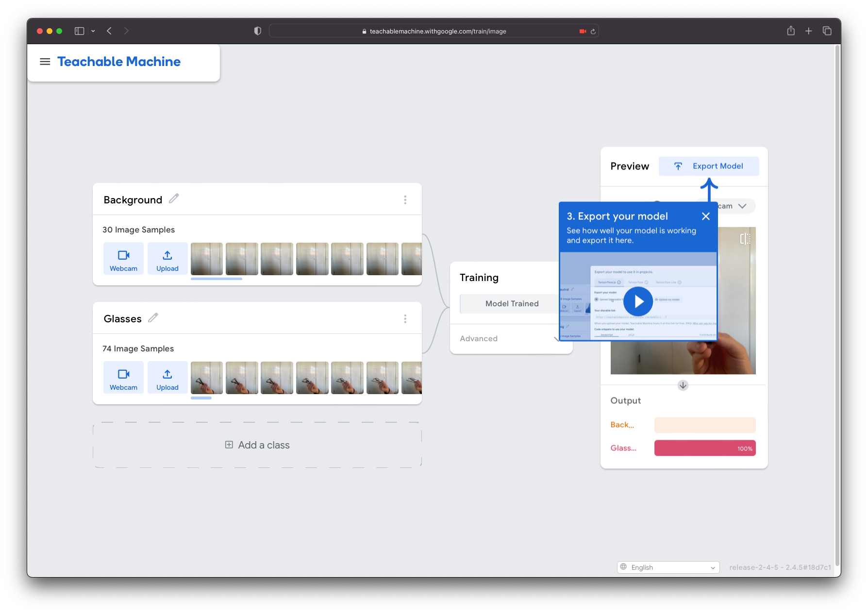The width and height of the screenshot is (868, 613).
Task: Close the Export your model tooltip
Action: pyautogui.click(x=706, y=216)
